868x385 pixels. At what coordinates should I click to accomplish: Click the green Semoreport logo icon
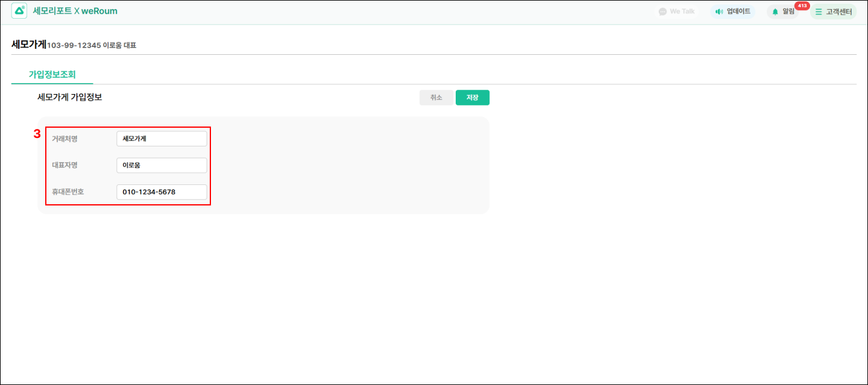(x=19, y=11)
